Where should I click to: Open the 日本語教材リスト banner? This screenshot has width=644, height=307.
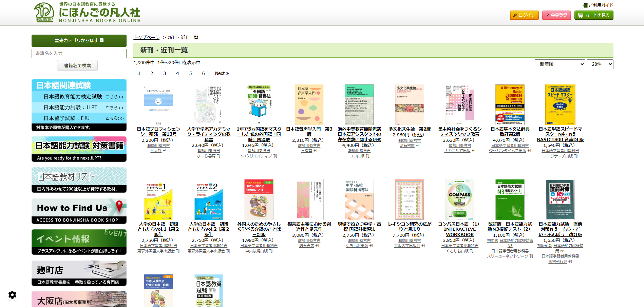click(x=79, y=180)
